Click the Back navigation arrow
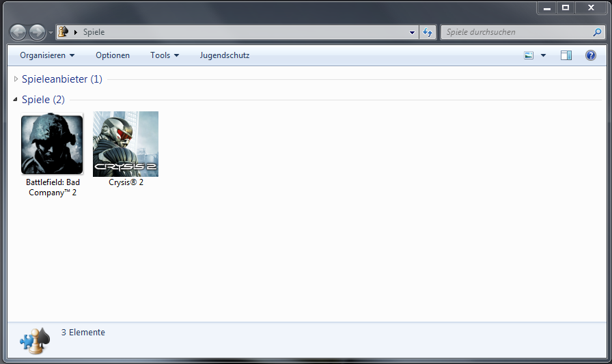Screen dimensions: 612x364 point(18,32)
